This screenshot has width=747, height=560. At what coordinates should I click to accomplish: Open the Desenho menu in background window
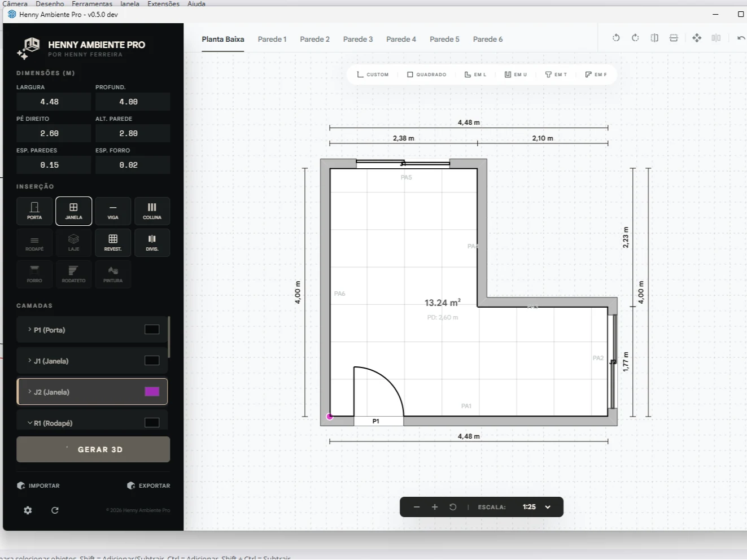[50, 3]
